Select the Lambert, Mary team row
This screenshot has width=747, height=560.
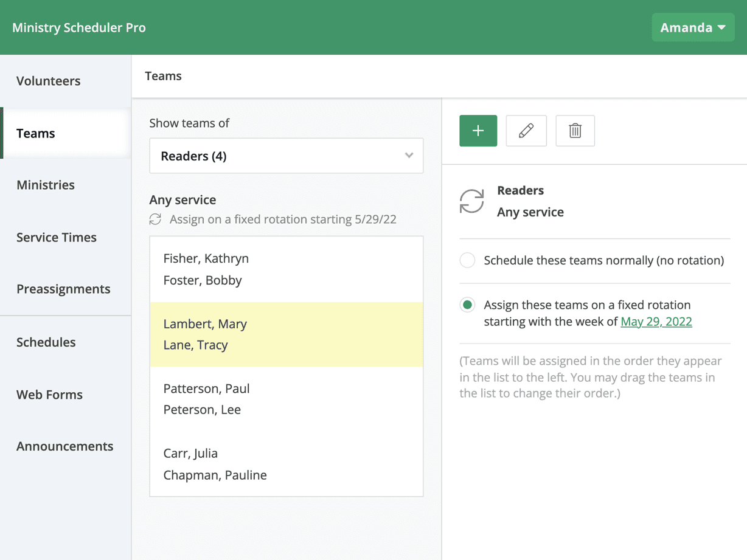point(287,334)
